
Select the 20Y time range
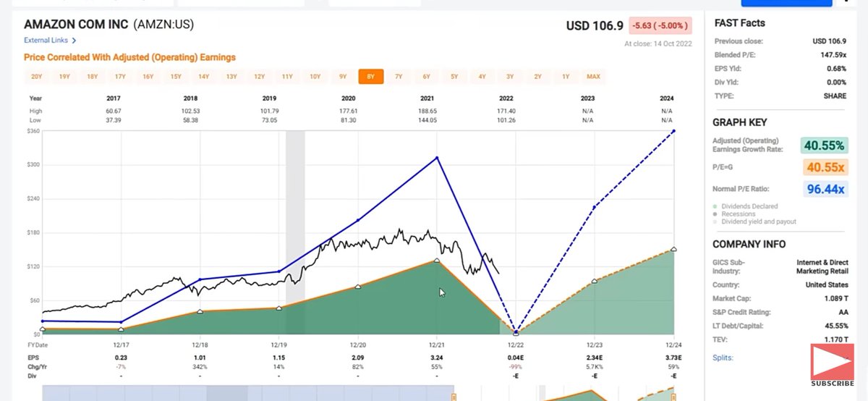coord(36,77)
